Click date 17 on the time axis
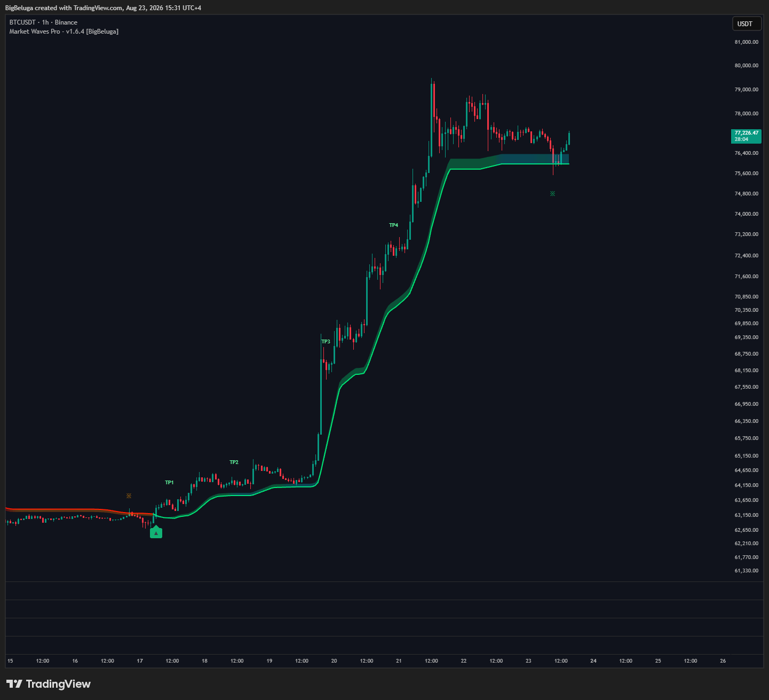Image resolution: width=769 pixels, height=700 pixels. pos(140,661)
